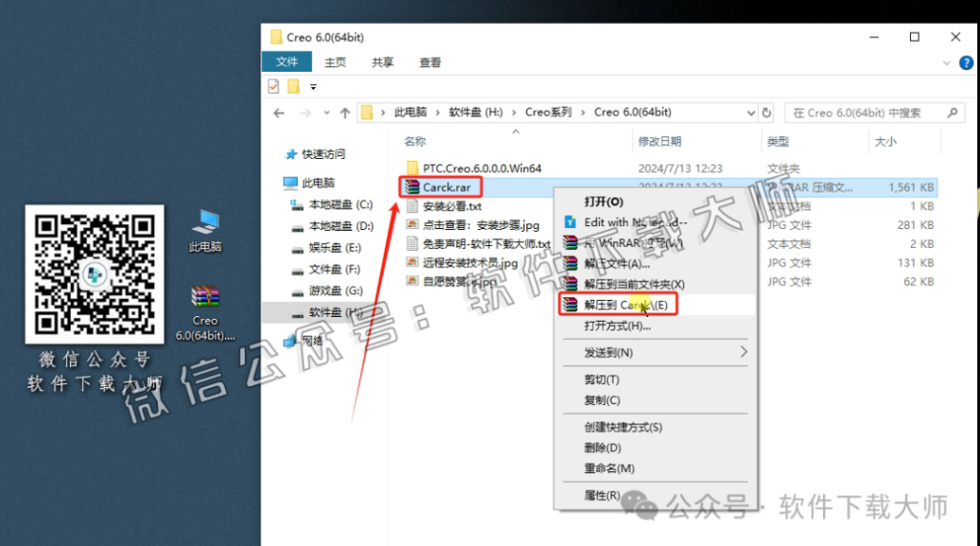The height and width of the screenshot is (546, 980).
Task: Open the address bar history dropdown
Action: point(750,113)
